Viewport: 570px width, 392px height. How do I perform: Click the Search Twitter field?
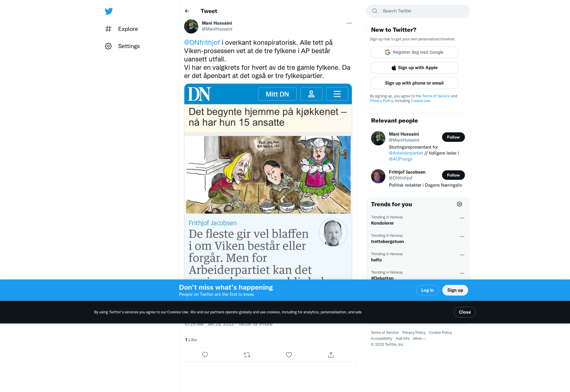tap(418, 11)
